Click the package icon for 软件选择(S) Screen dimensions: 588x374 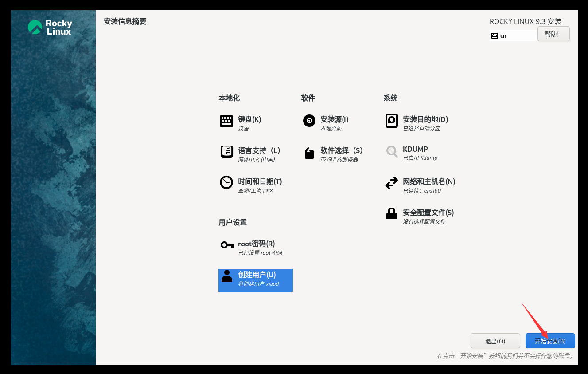click(x=309, y=153)
